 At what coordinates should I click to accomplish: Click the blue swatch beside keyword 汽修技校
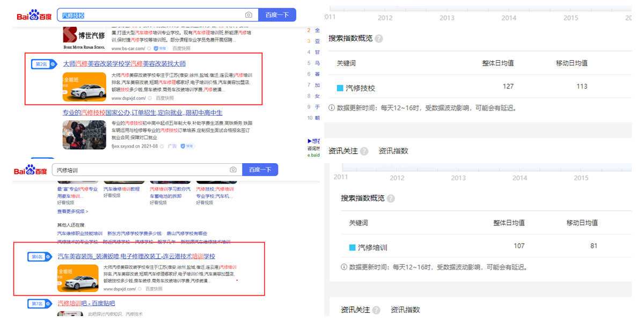(x=340, y=88)
